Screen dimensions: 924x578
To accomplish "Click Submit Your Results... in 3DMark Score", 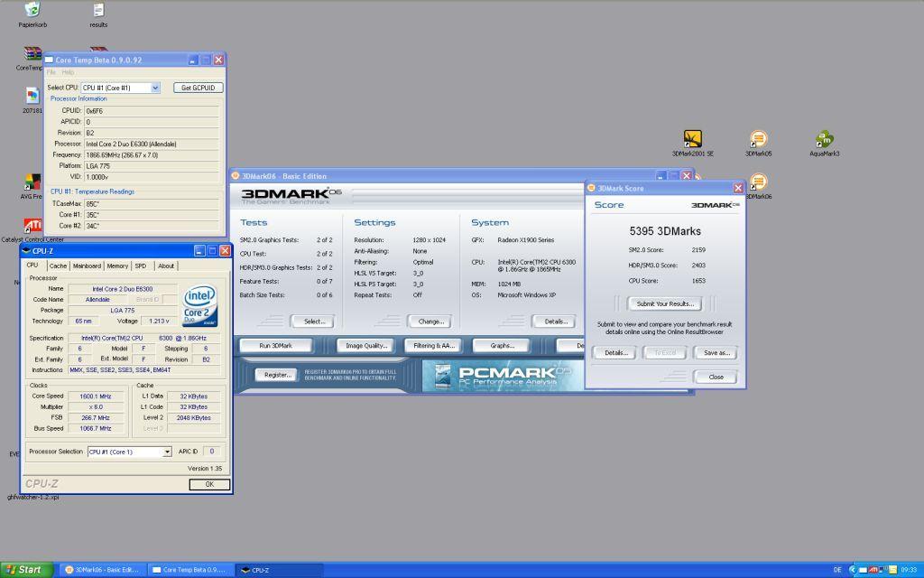I will (x=665, y=303).
